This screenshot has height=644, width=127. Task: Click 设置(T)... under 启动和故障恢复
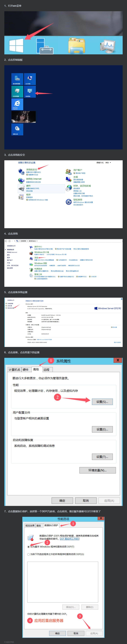pyautogui.click(x=102, y=457)
